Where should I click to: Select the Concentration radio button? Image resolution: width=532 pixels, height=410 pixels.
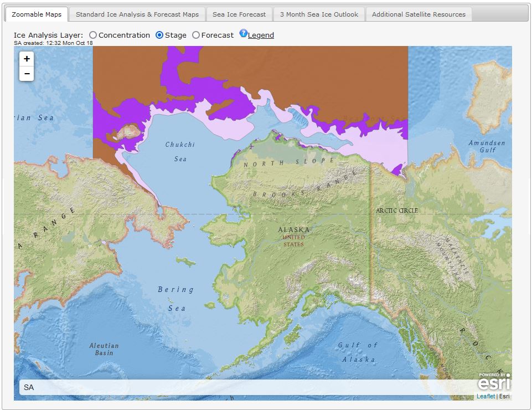(93, 35)
